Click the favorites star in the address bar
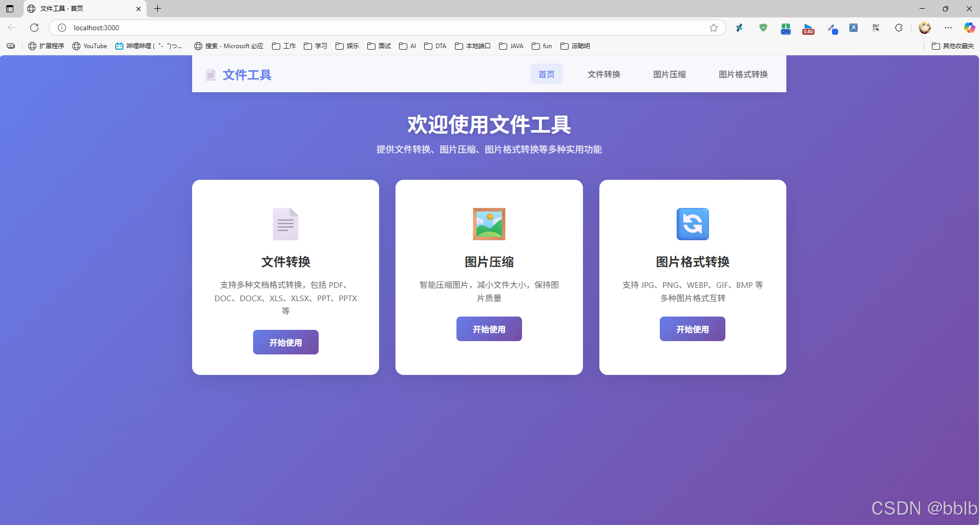The height and width of the screenshot is (525, 980). coord(713,28)
